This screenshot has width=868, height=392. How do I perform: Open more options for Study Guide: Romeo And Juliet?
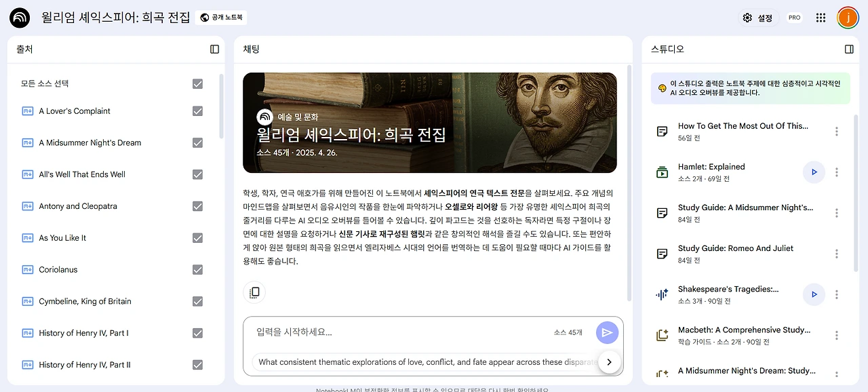pos(837,254)
